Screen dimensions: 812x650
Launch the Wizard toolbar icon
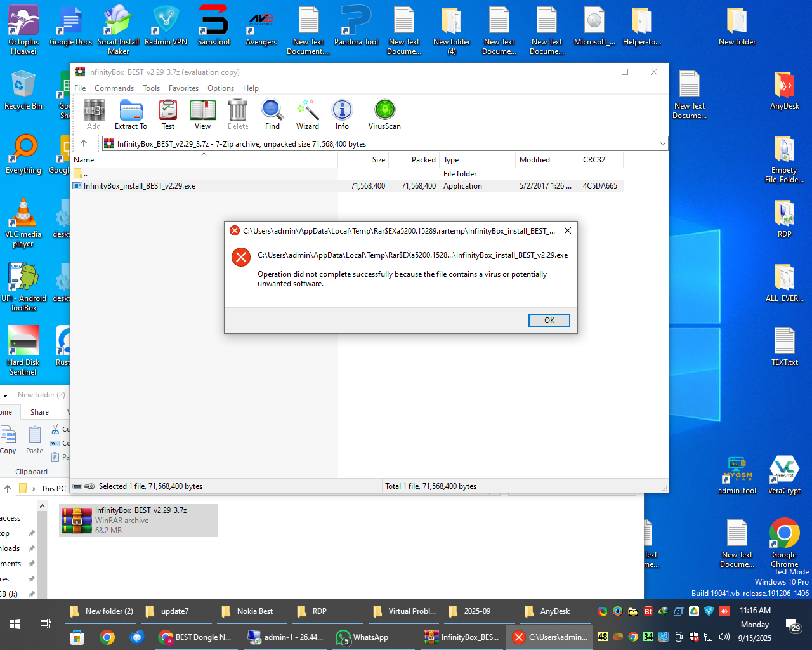(308, 114)
